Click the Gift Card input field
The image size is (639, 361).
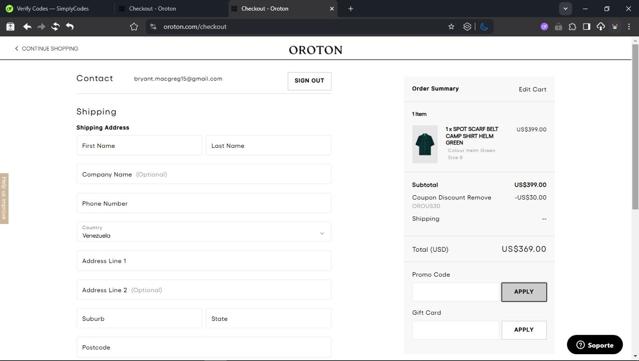tap(456, 330)
